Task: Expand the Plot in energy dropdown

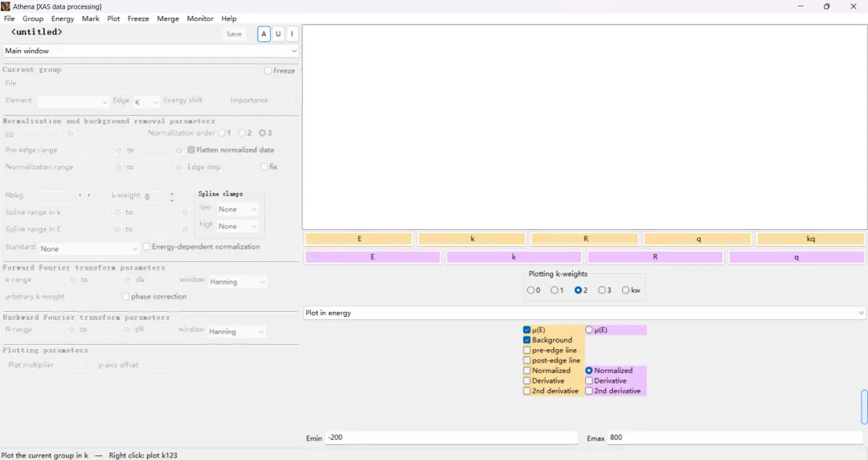Action: point(584,313)
